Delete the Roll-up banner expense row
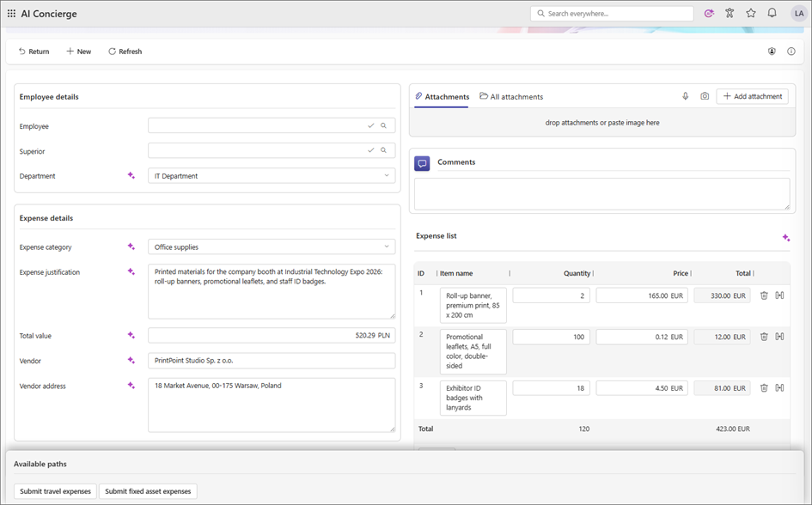This screenshot has width=812, height=505. 764,295
